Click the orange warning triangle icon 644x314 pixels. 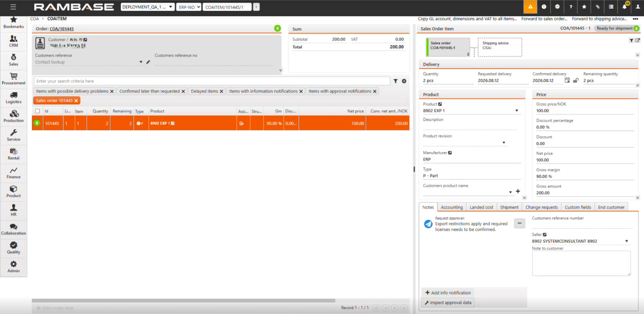(x=530, y=7)
